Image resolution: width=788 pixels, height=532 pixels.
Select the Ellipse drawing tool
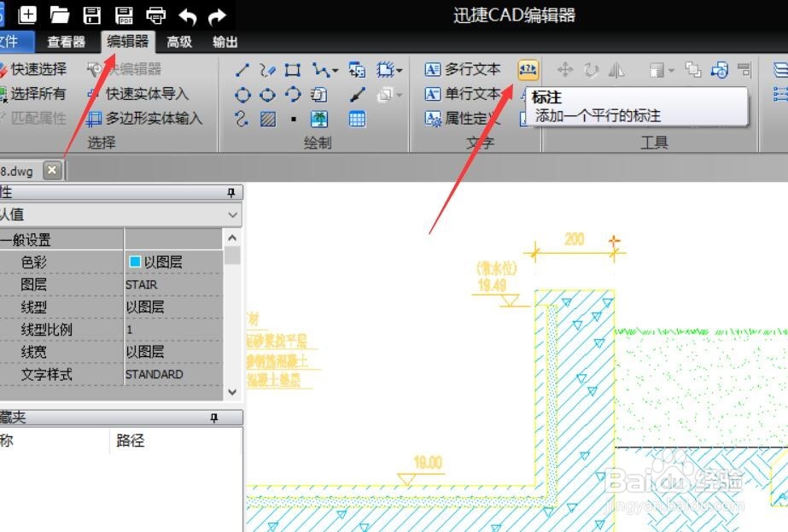click(x=267, y=95)
